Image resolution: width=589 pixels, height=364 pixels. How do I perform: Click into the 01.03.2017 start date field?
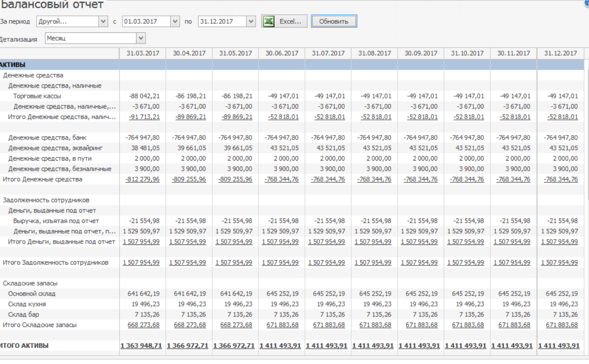click(x=145, y=21)
